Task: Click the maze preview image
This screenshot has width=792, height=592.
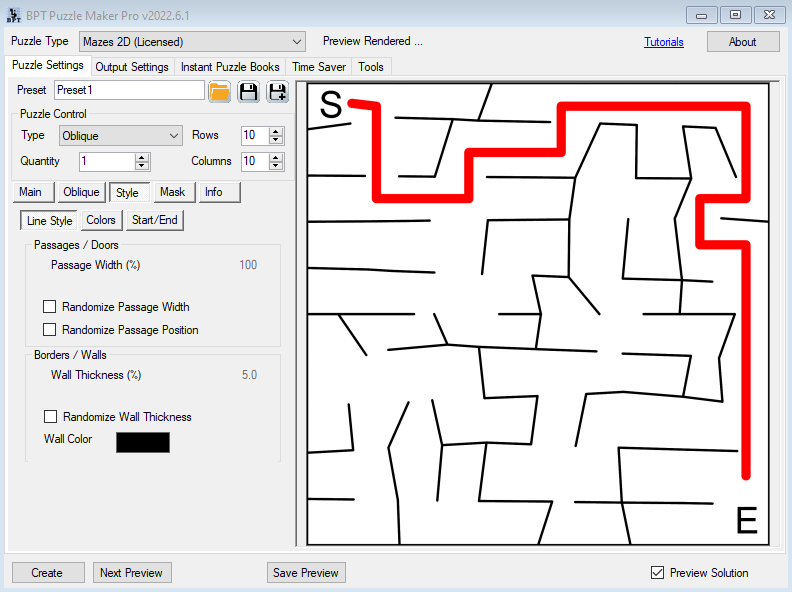Action: (538, 314)
